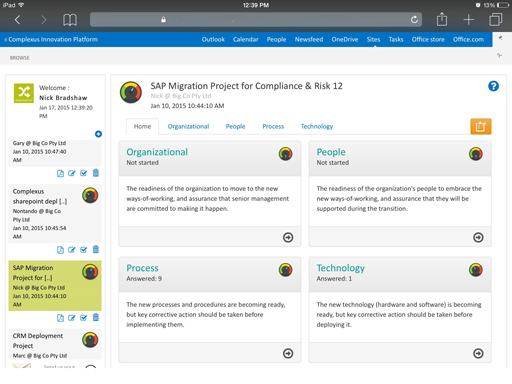Go back with the Safari back arrow
The height and width of the screenshot is (384, 512).
pos(18,20)
